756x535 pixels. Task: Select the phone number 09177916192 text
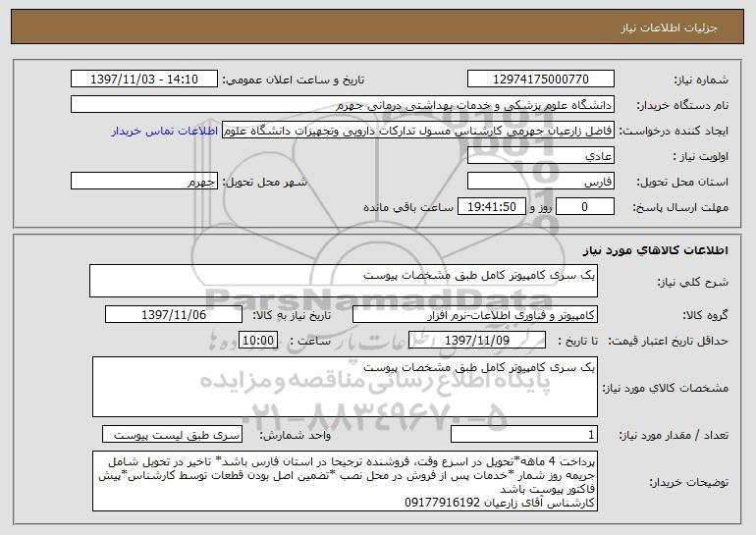[x=442, y=504]
